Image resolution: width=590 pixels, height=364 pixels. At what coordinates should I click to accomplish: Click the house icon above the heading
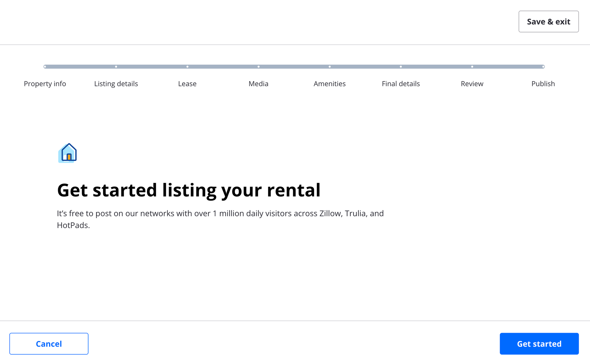pos(68,153)
